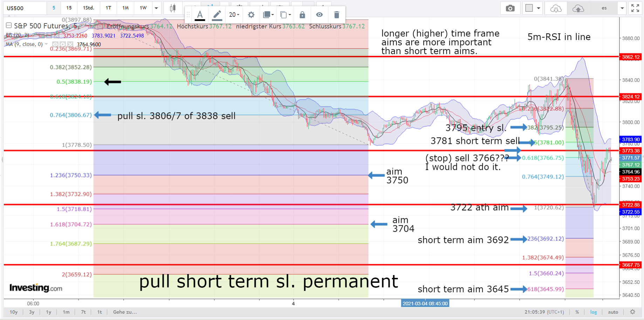This screenshot has width=644, height=320.
Task: Open MA indicator settings gear
Action: [x=63, y=44]
